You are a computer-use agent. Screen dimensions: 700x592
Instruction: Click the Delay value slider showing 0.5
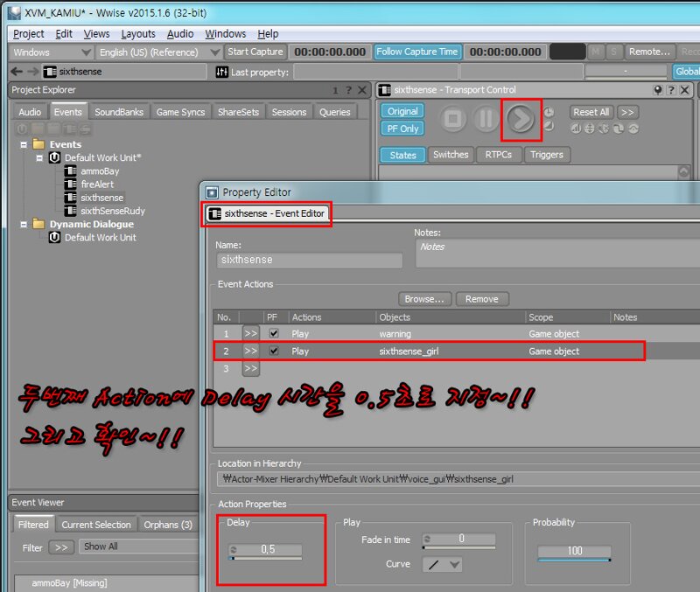click(x=265, y=551)
